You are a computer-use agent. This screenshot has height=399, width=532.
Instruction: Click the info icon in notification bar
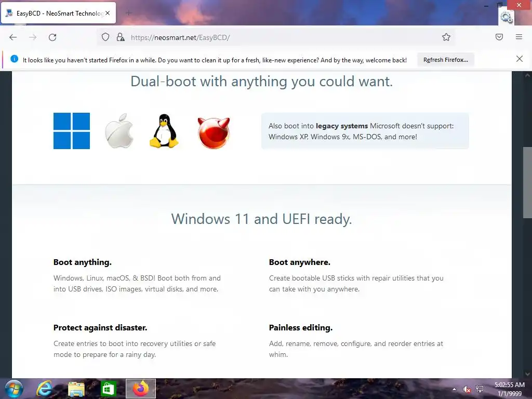click(14, 59)
